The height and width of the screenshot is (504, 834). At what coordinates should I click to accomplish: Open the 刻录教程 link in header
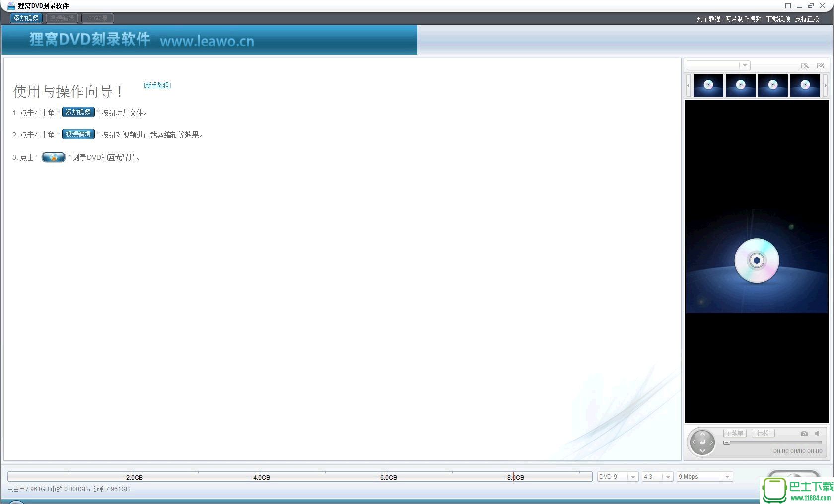click(708, 19)
